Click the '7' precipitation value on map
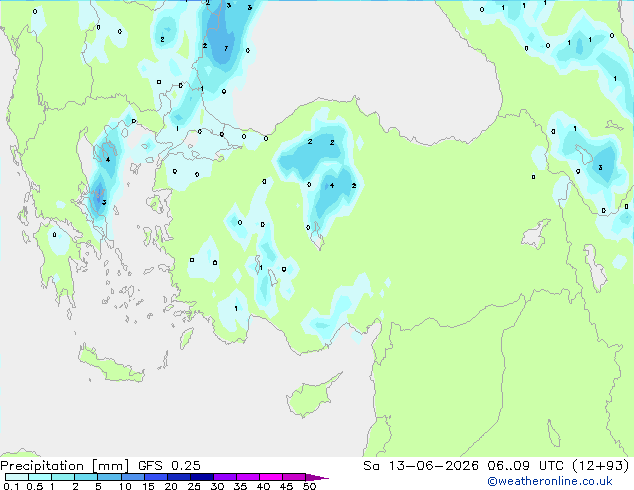 click(226, 49)
